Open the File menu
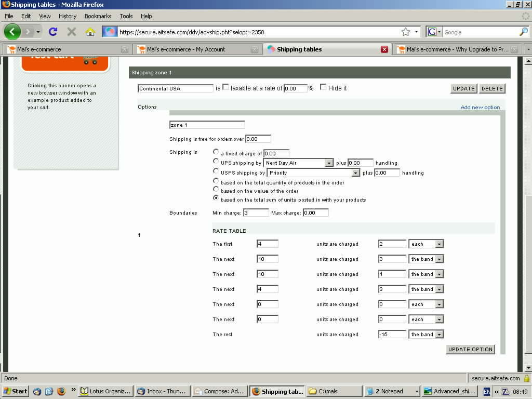Viewport: 532px width, 399px height. coord(9,16)
